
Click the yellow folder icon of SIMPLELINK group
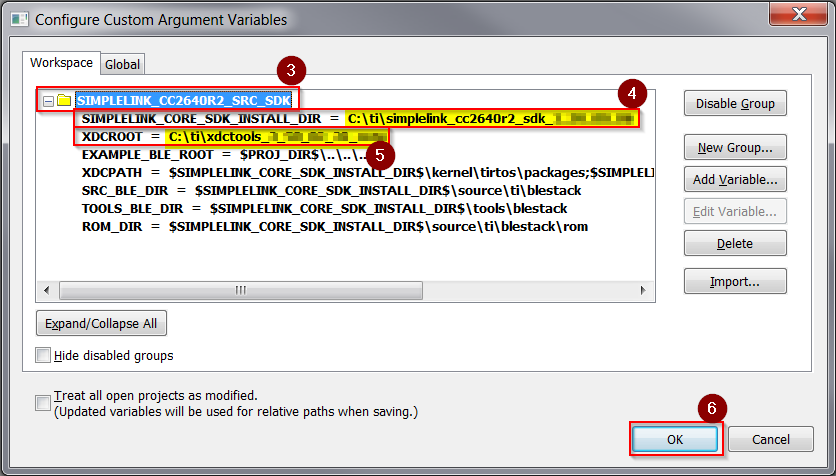[x=64, y=100]
